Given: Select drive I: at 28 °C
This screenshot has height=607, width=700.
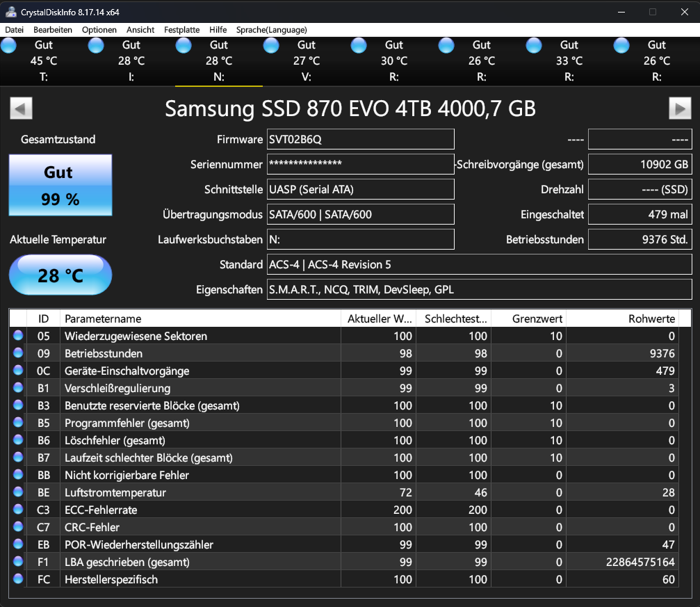Looking at the screenshot, I should pos(131,60).
